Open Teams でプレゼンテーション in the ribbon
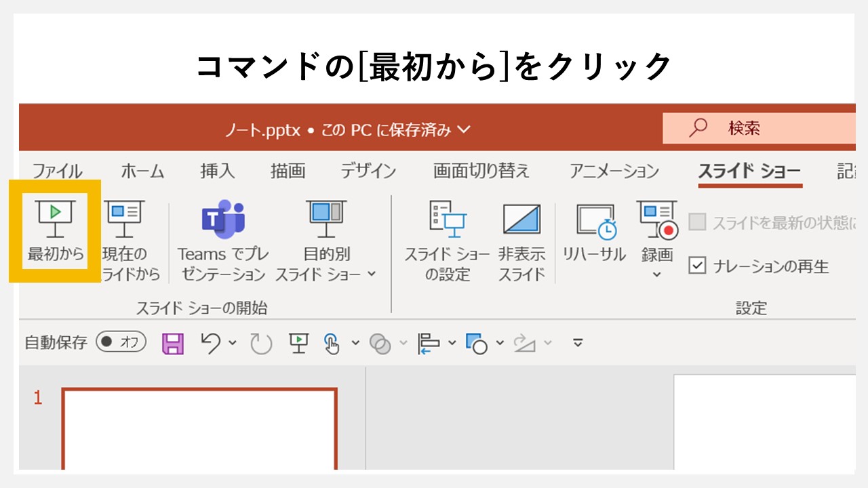The width and height of the screenshot is (868, 488). pyautogui.click(x=223, y=237)
